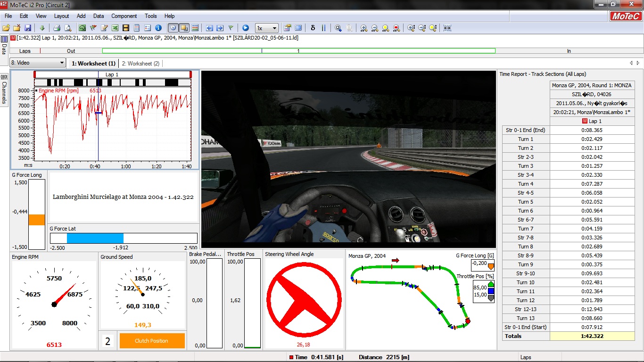644x362 pixels.
Task: Open the calculator maths icon
Action: tap(137, 28)
